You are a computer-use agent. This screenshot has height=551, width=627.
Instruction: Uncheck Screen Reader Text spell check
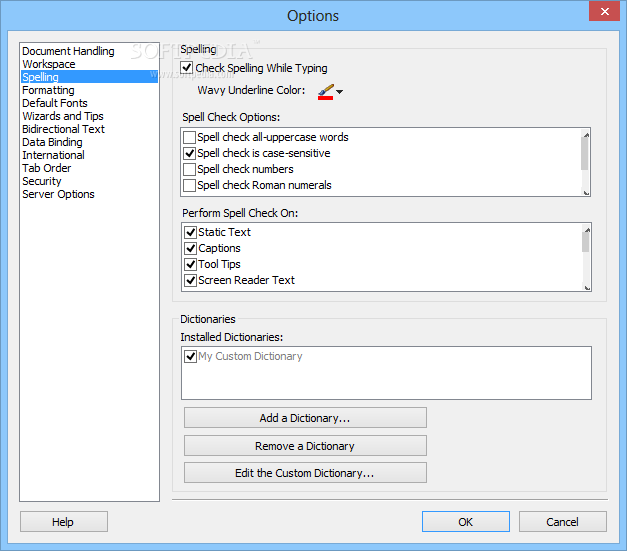[190, 280]
